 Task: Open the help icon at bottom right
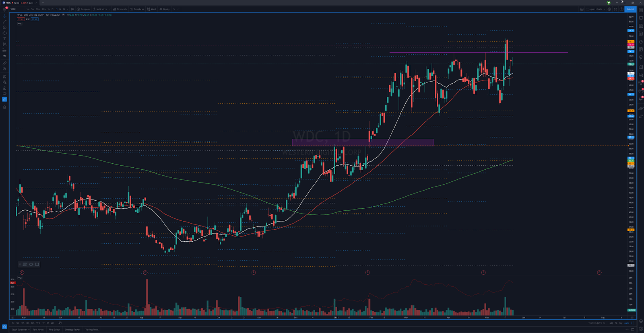[x=641, y=329]
